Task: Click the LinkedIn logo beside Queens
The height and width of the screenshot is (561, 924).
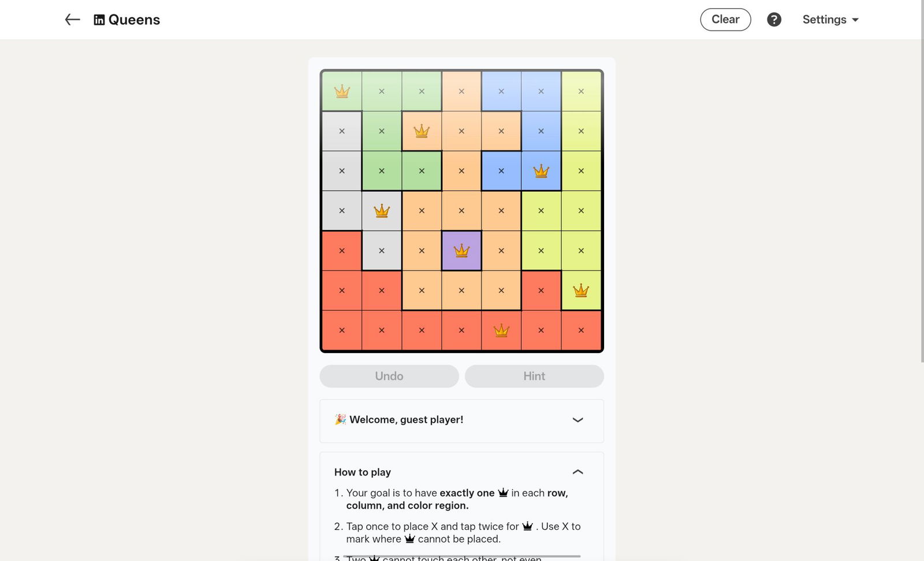Action: pyautogui.click(x=99, y=20)
